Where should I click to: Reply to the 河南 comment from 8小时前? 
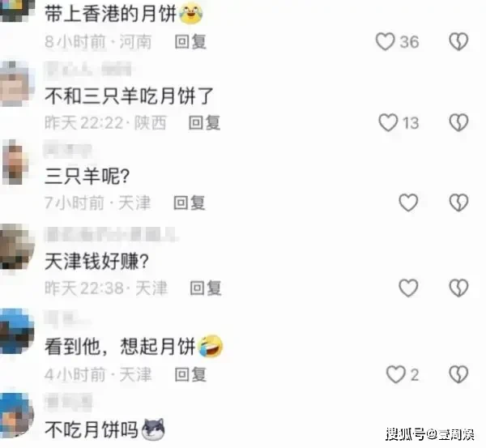click(x=190, y=41)
